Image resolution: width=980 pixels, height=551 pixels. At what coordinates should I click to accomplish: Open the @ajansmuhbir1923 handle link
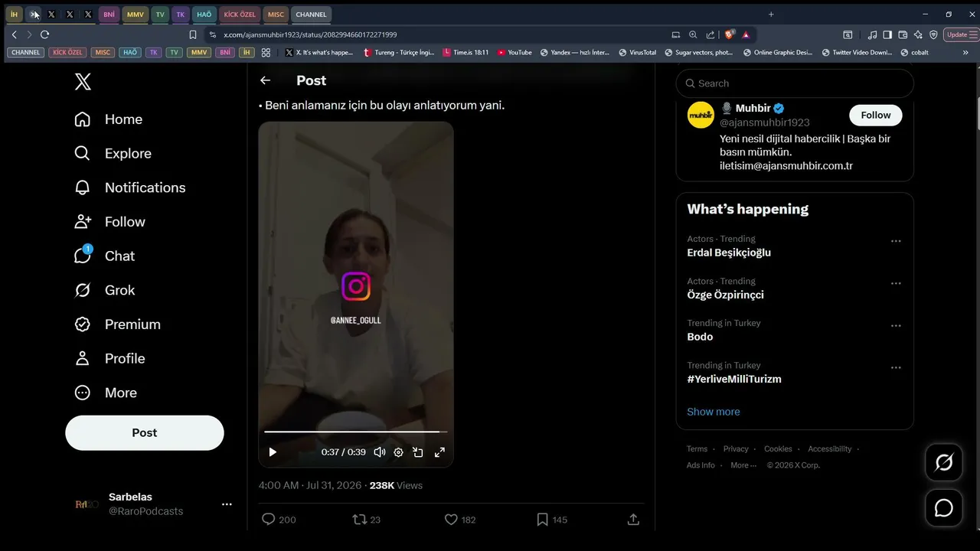point(765,122)
